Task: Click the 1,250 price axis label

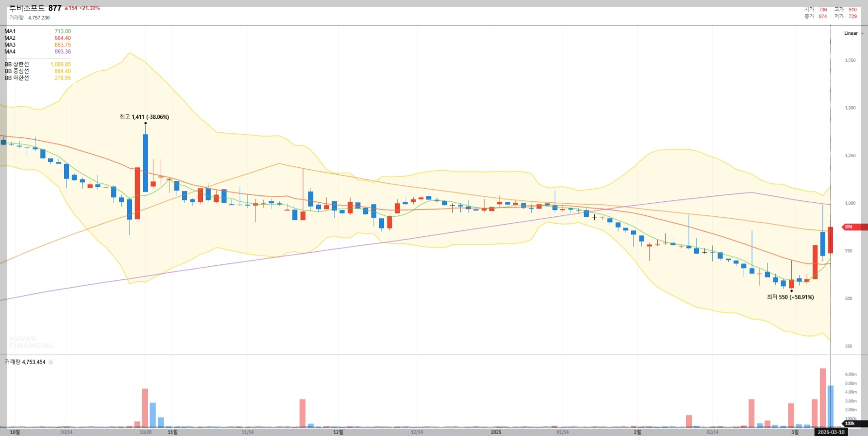Action: click(x=851, y=156)
